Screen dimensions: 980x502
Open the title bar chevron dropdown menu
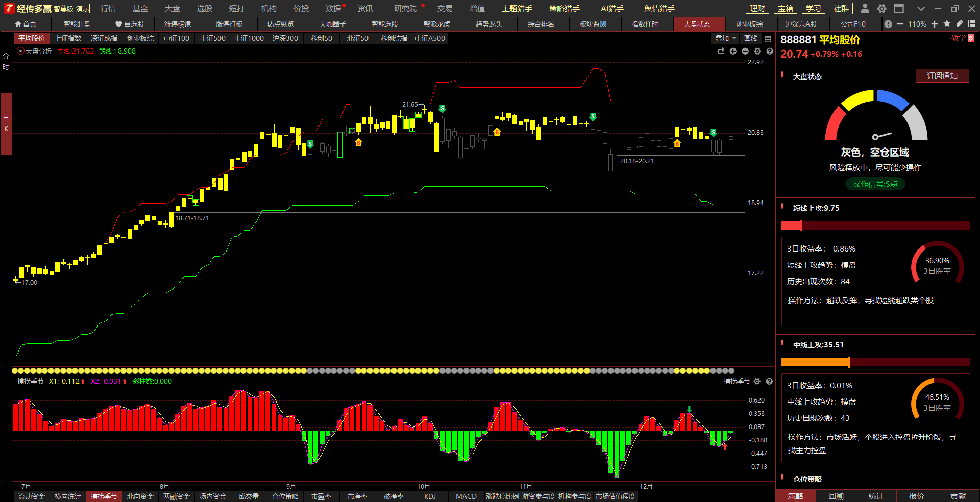click(921, 9)
